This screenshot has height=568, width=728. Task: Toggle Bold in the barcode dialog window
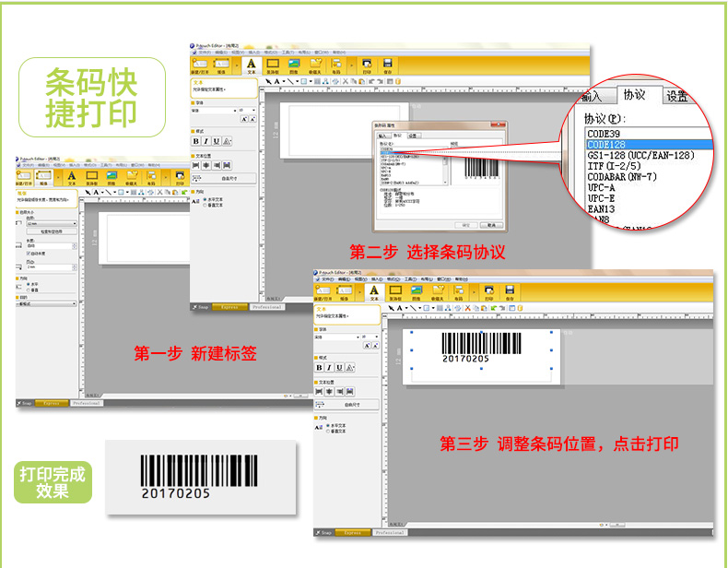(195, 141)
